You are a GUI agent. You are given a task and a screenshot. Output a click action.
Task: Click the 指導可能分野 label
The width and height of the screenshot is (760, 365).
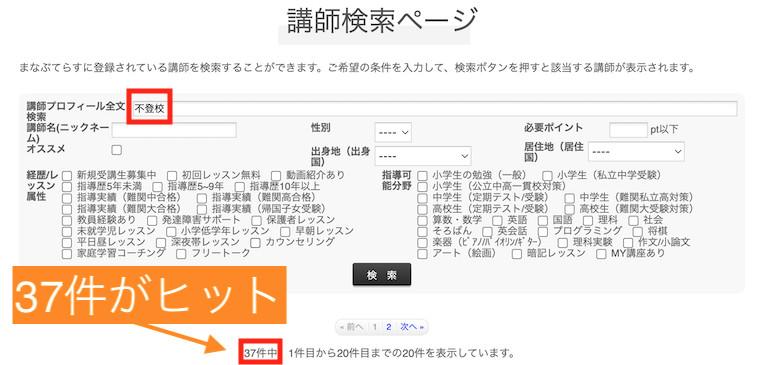point(397,180)
